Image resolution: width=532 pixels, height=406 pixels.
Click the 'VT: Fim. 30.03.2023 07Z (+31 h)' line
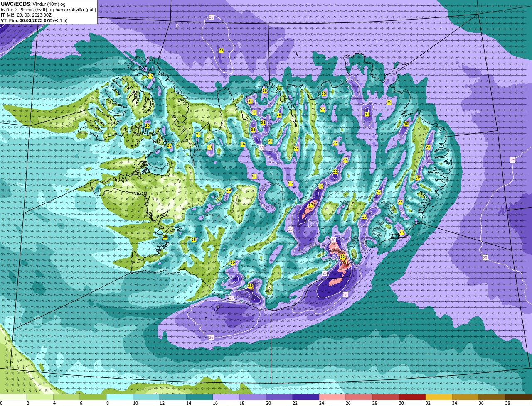[34, 20]
